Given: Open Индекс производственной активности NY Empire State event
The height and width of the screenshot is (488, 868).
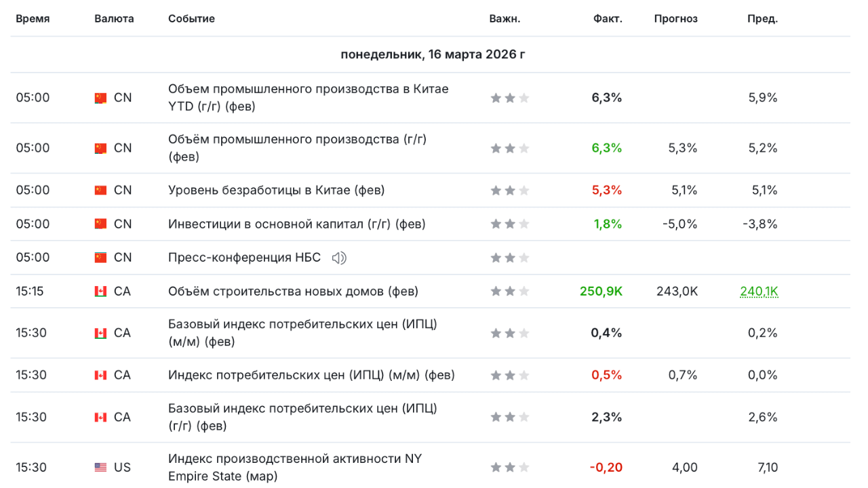Looking at the screenshot, I should 294,468.
